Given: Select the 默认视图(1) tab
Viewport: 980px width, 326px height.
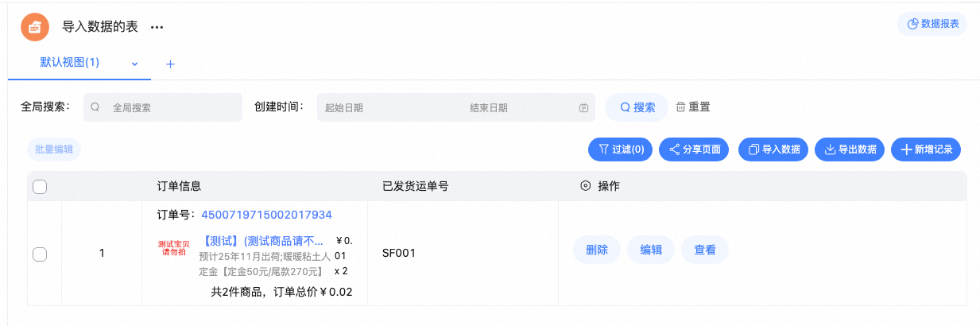Looking at the screenshot, I should [70, 63].
